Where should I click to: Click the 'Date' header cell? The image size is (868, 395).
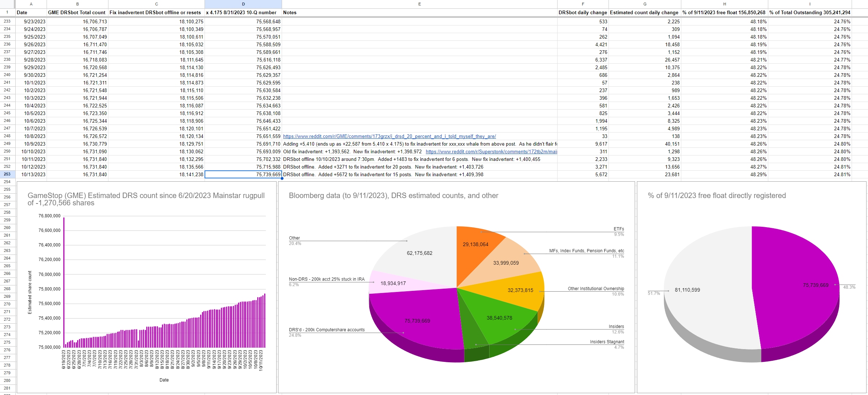pyautogui.click(x=31, y=12)
